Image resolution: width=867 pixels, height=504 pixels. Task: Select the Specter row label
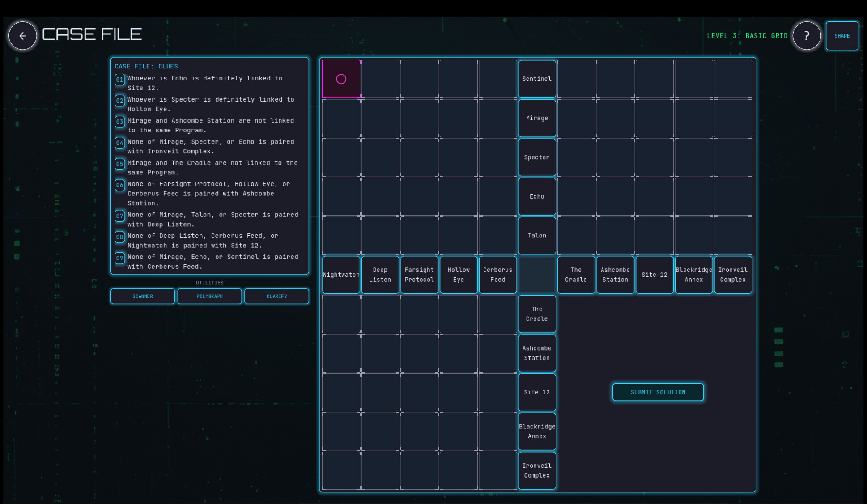click(x=537, y=157)
